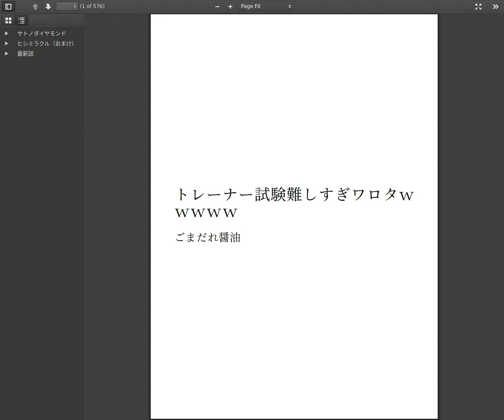Viewport: 504px width, 420px height.
Task: Toggle the sidebar panel button
Action: coord(8,6)
